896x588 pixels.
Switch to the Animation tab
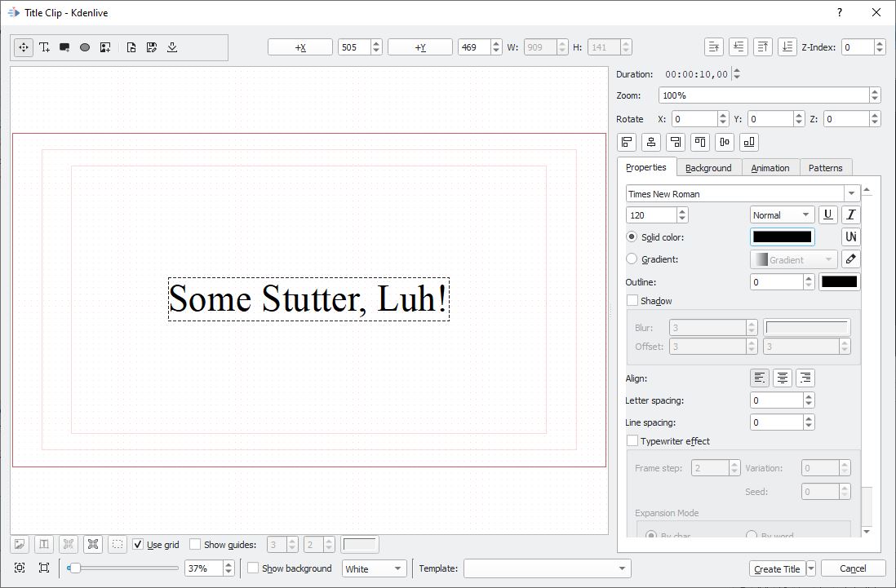pyautogui.click(x=770, y=168)
